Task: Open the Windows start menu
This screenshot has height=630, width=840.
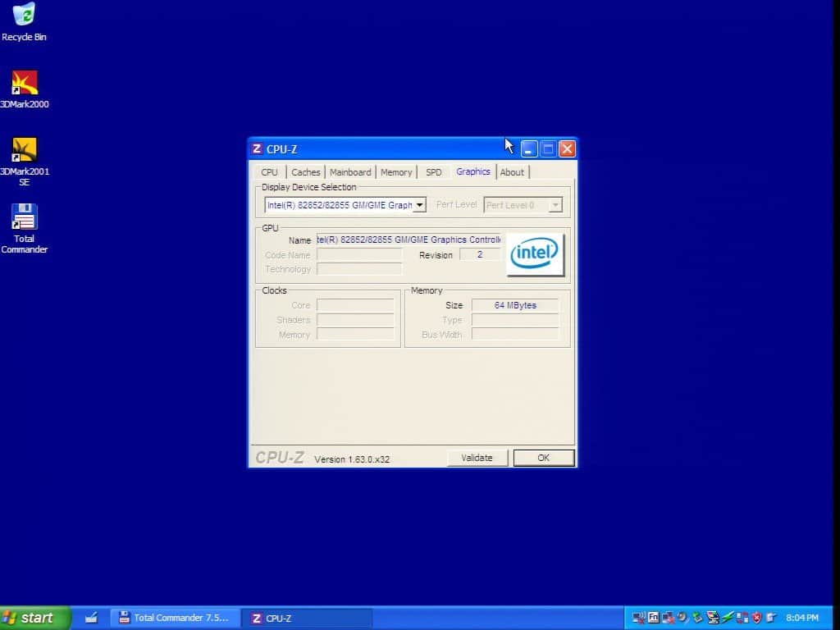Action: tap(34, 618)
